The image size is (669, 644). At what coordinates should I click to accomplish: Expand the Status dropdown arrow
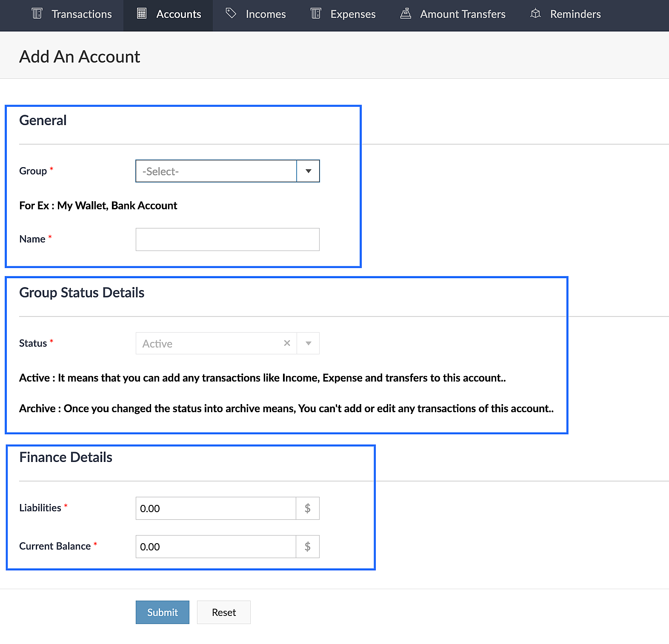pyautogui.click(x=309, y=343)
